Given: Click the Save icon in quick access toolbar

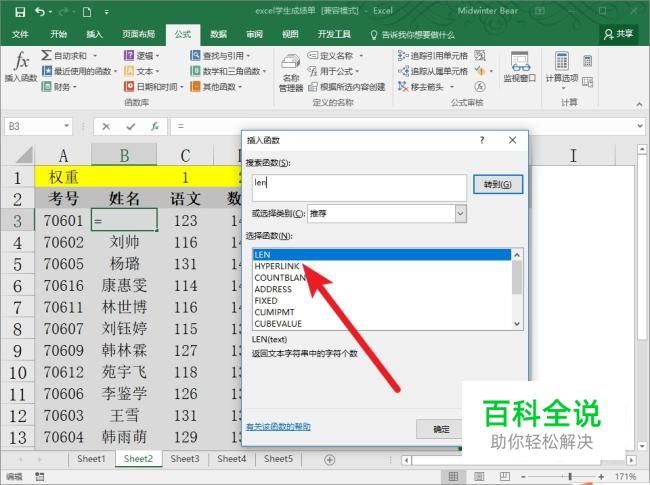Looking at the screenshot, I should 20,12.
